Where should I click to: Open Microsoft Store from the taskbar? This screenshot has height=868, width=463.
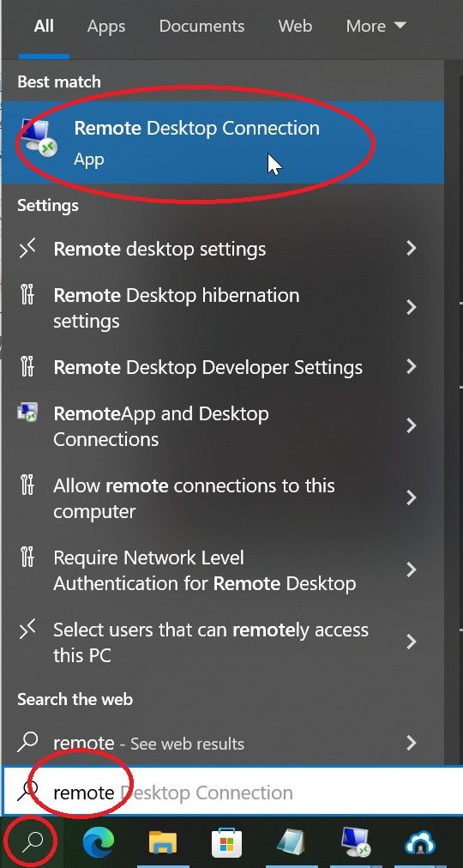[x=227, y=844]
